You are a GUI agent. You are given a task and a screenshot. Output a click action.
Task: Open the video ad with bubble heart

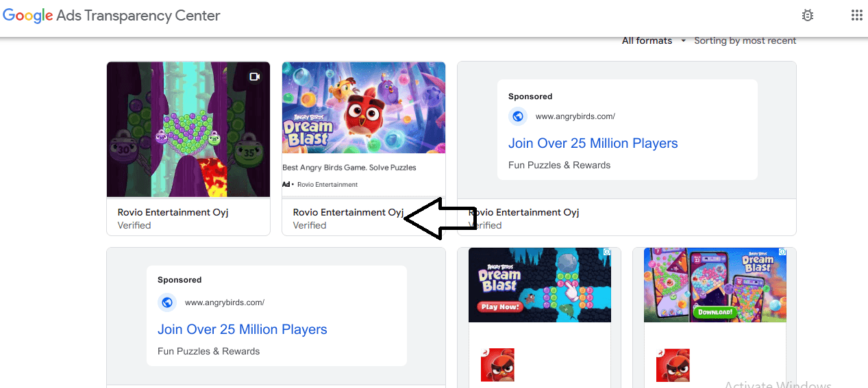(188, 130)
